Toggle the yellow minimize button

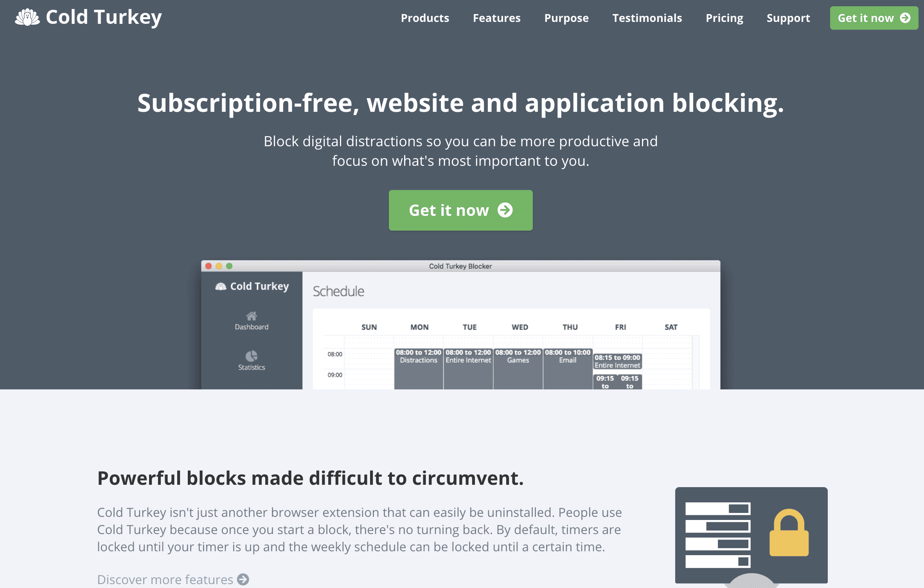tap(218, 266)
